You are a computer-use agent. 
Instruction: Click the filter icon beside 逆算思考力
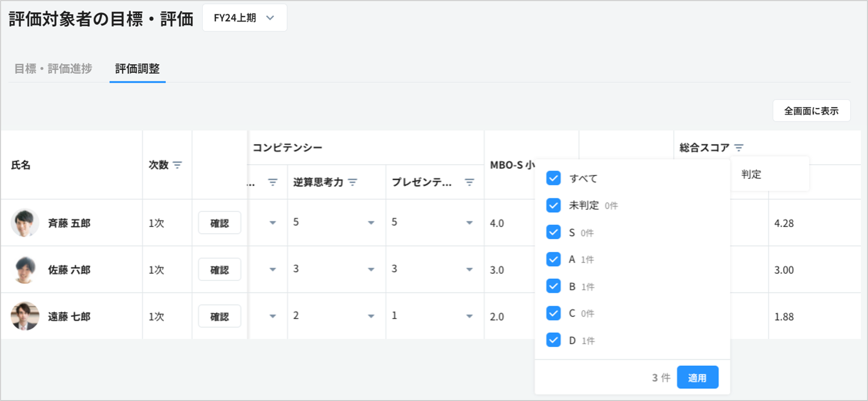coord(353,182)
